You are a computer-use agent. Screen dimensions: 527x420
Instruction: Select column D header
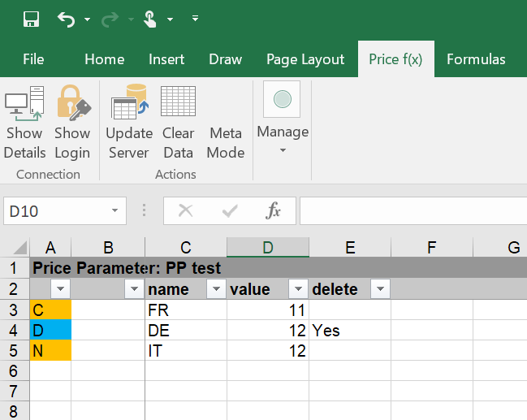tap(268, 248)
